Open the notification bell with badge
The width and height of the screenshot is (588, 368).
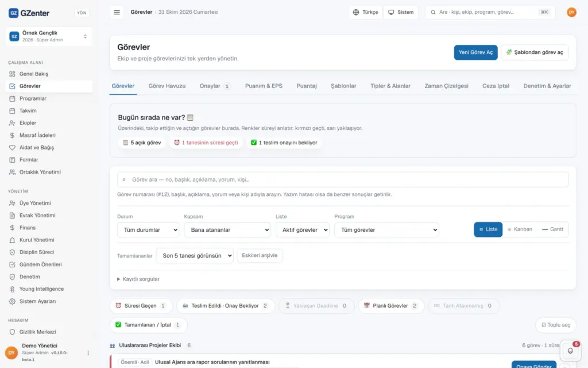(570, 350)
